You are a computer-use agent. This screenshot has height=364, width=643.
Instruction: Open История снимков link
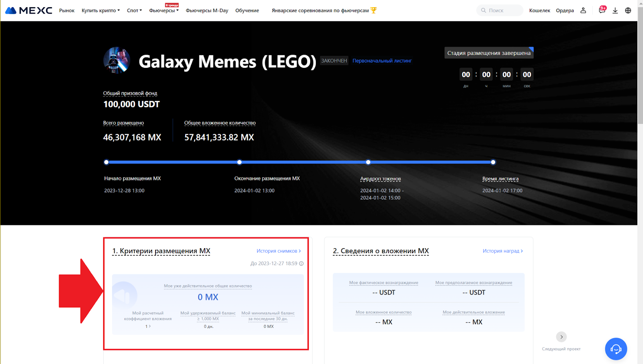(278, 251)
